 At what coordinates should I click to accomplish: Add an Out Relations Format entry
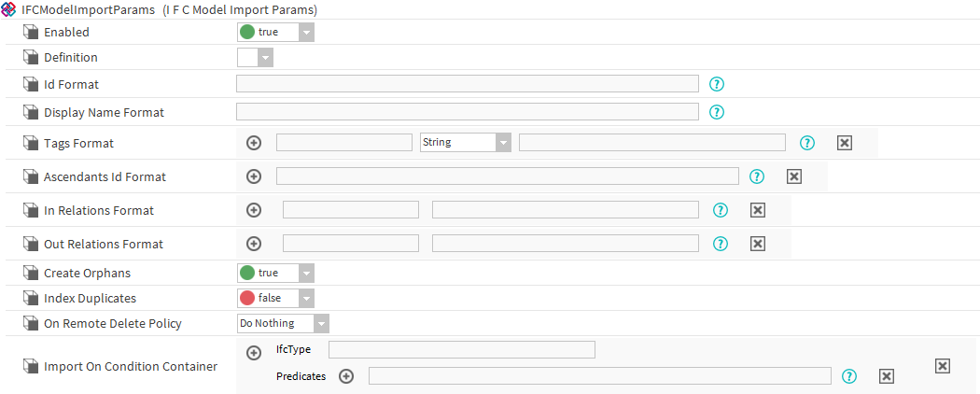point(254,244)
